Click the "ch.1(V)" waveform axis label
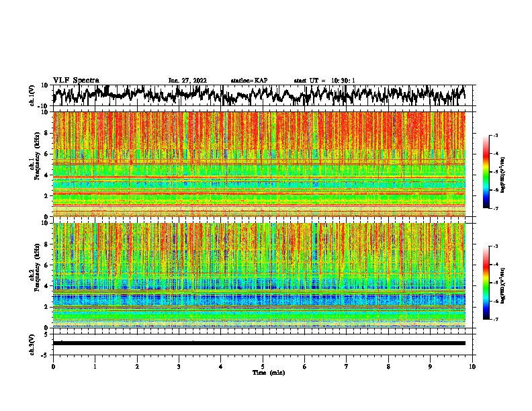The width and height of the screenshot is (532, 411). [32, 95]
